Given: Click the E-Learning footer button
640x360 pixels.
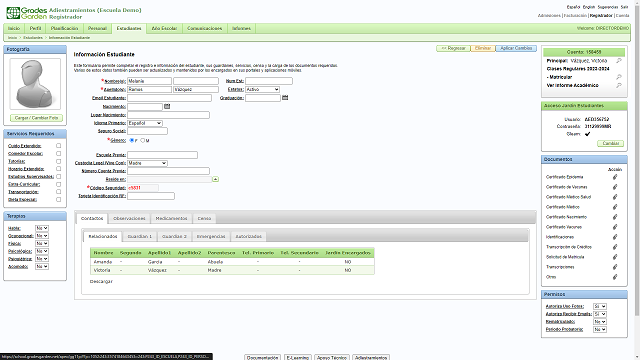Looking at the screenshot, I should point(298,357).
